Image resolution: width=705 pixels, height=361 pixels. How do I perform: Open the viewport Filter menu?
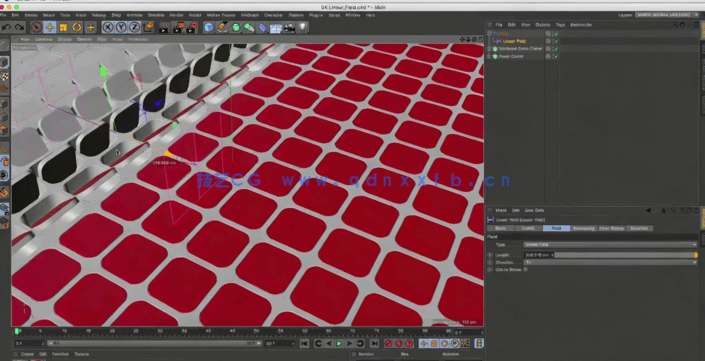tap(102, 40)
